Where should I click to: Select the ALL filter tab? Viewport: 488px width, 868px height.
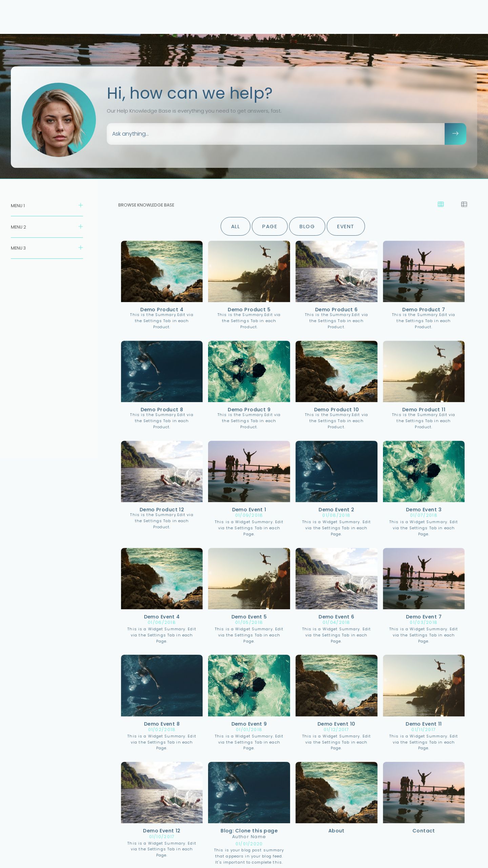[235, 226]
